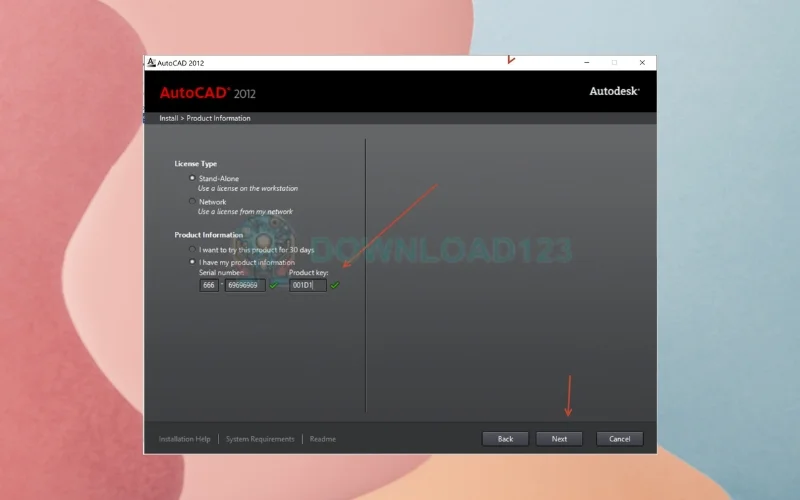Minimize the AutoCAD 2012 installer window
Screen dimensions: 800x500
coord(587,62)
